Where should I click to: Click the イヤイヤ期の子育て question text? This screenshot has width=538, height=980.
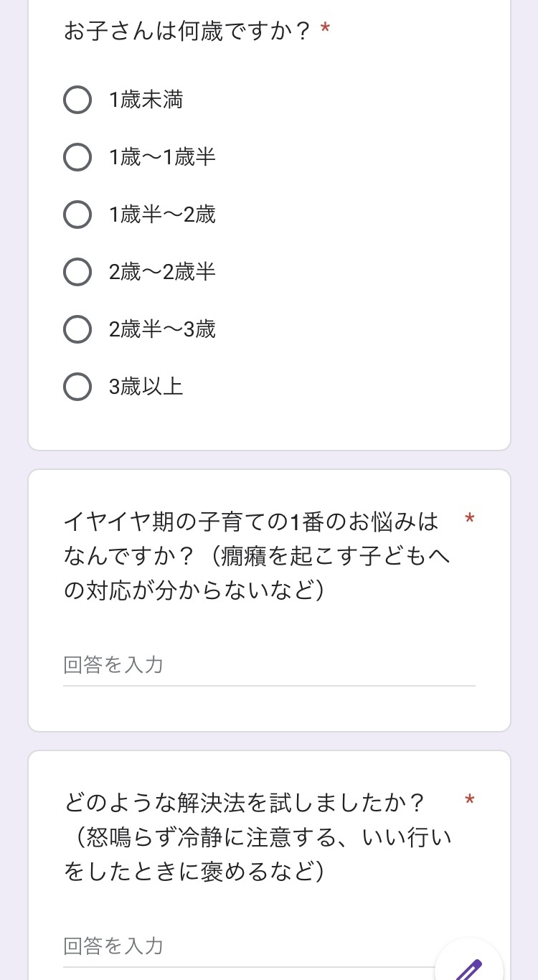pos(257,555)
